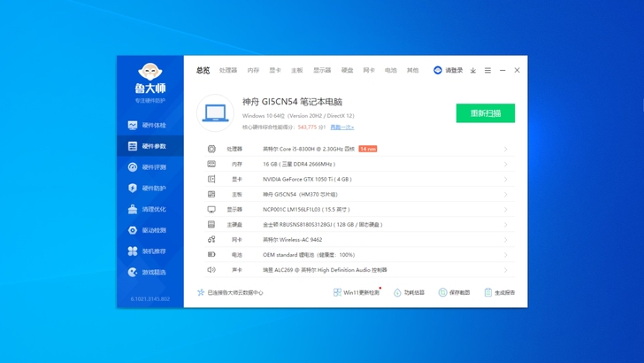Click version number 6.1021.3145.802
The width and height of the screenshot is (644, 363).
(149, 299)
